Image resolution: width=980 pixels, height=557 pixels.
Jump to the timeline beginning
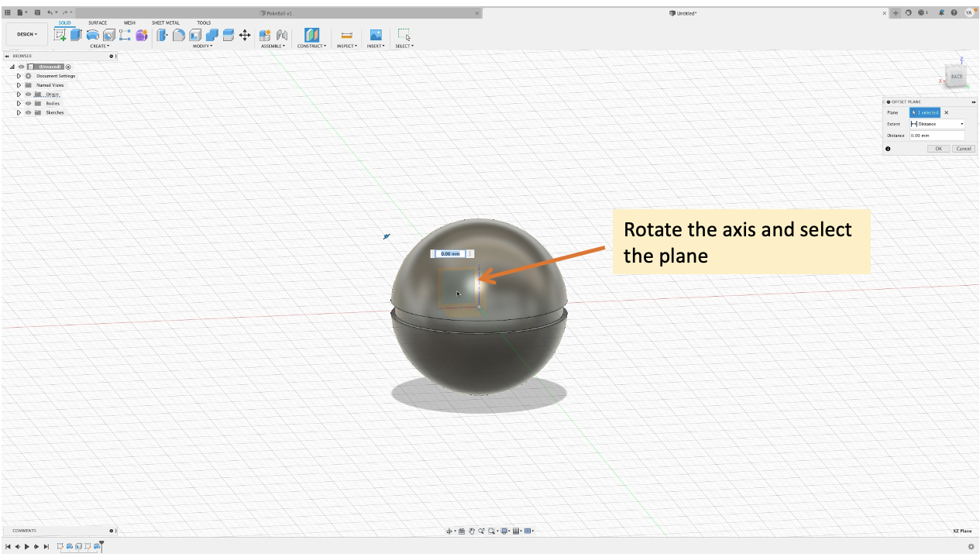click(8, 546)
